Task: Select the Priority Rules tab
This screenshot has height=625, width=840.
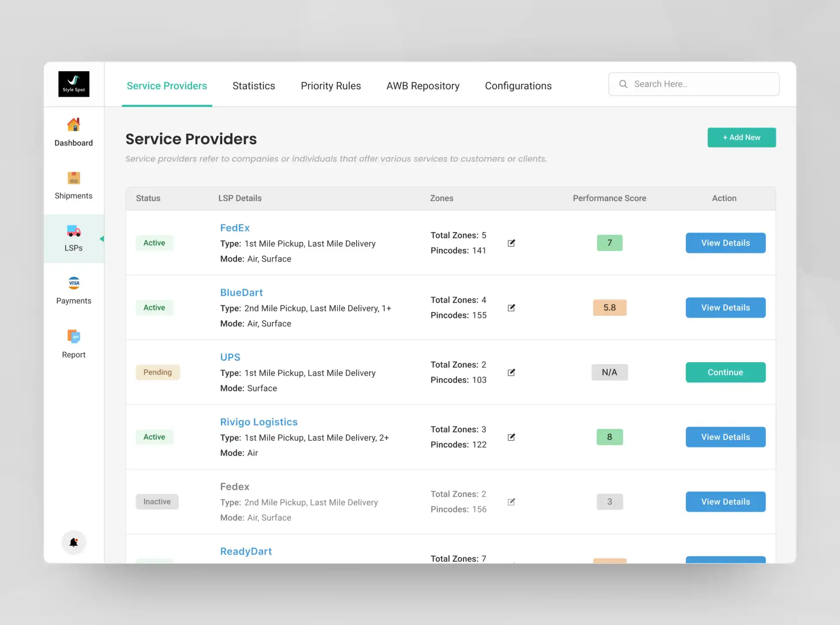Action: tap(331, 86)
